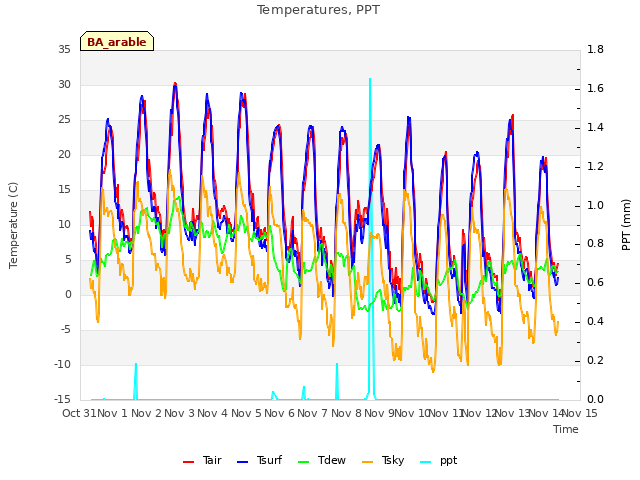Click the green Tdew legend swatch

(304, 462)
